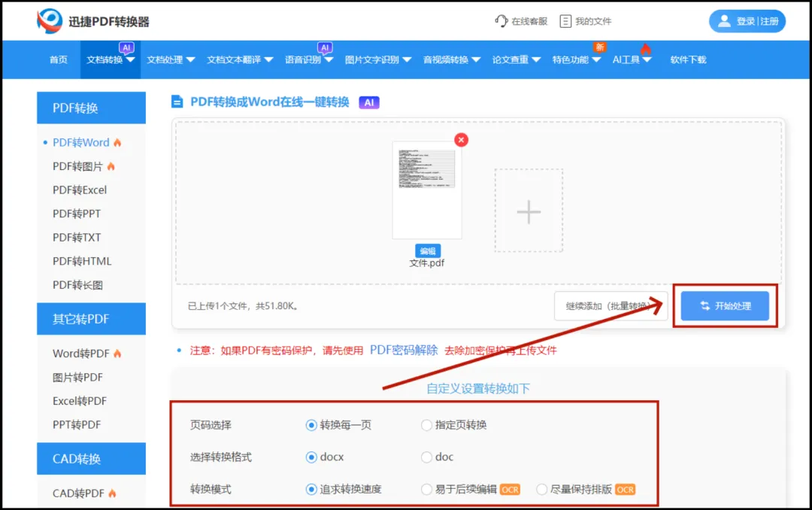Image resolution: width=812 pixels, height=510 pixels.
Task: Click the 迅捷PDF转换器 logo icon
Action: [50, 21]
